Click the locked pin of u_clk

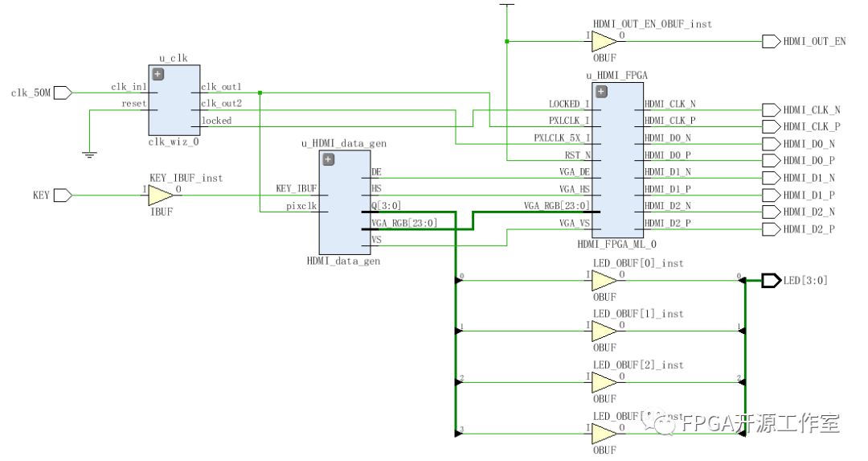[x=216, y=121]
